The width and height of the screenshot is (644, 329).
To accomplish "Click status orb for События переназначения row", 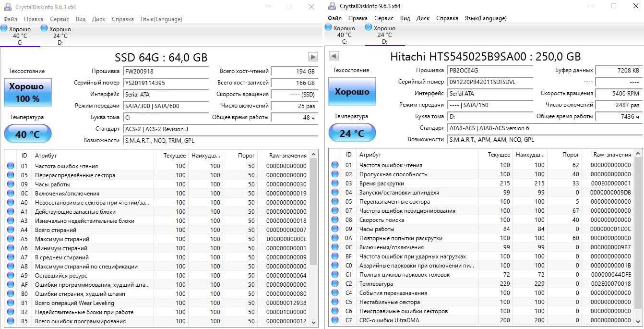I will coord(335,293).
